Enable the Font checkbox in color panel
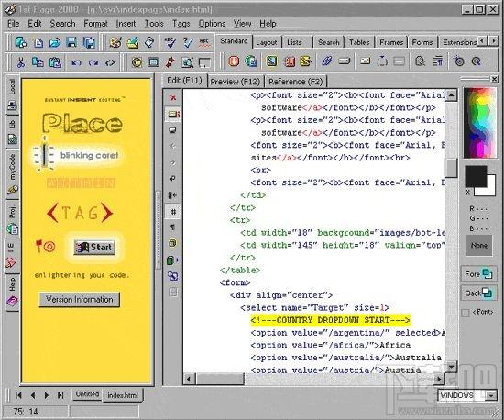Screen dimensions: 504x420 pyautogui.click(x=466, y=313)
